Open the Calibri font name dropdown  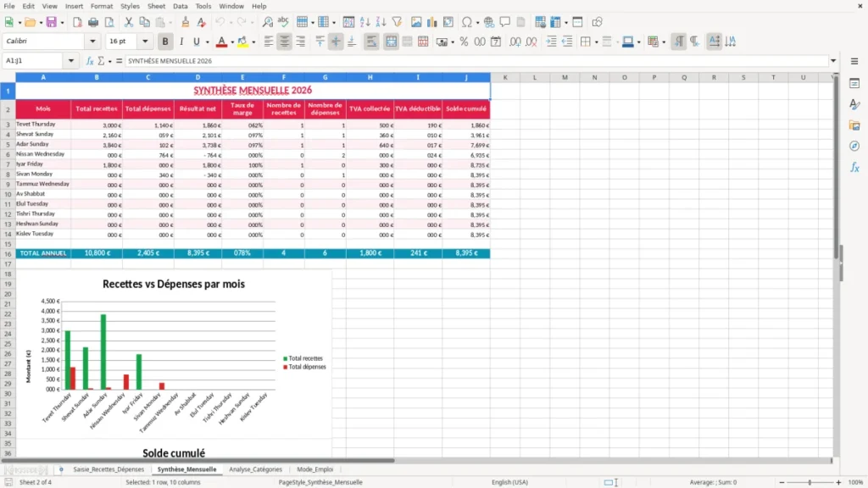(92, 41)
